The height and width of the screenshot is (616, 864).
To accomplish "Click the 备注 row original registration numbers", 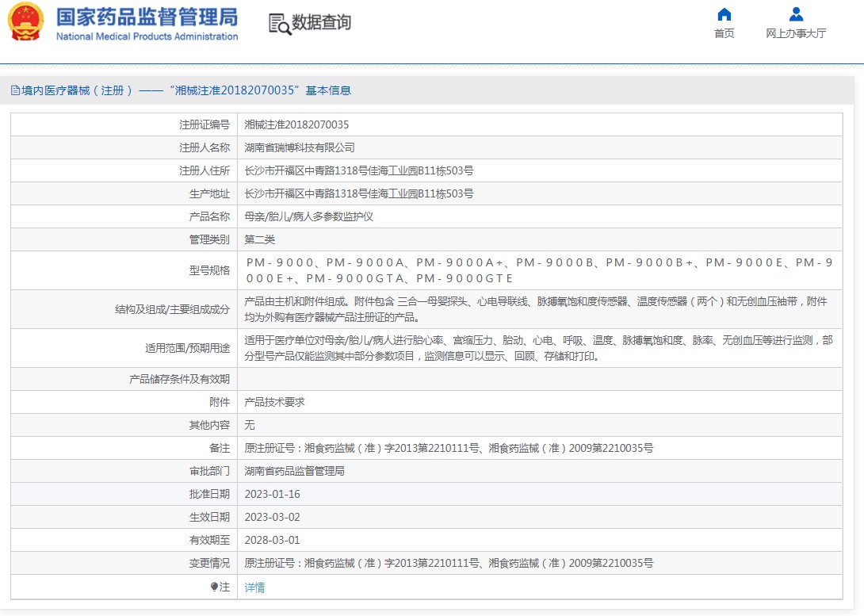I will click(449, 448).
